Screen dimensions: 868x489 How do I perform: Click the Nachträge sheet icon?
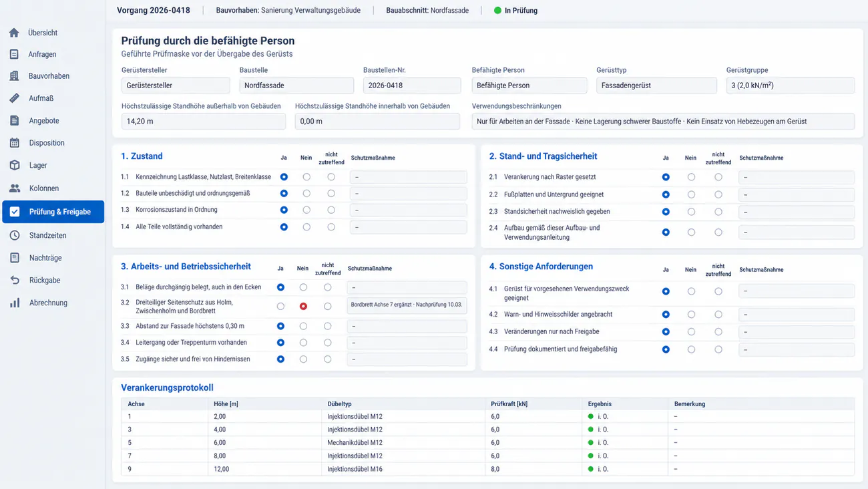(15, 257)
